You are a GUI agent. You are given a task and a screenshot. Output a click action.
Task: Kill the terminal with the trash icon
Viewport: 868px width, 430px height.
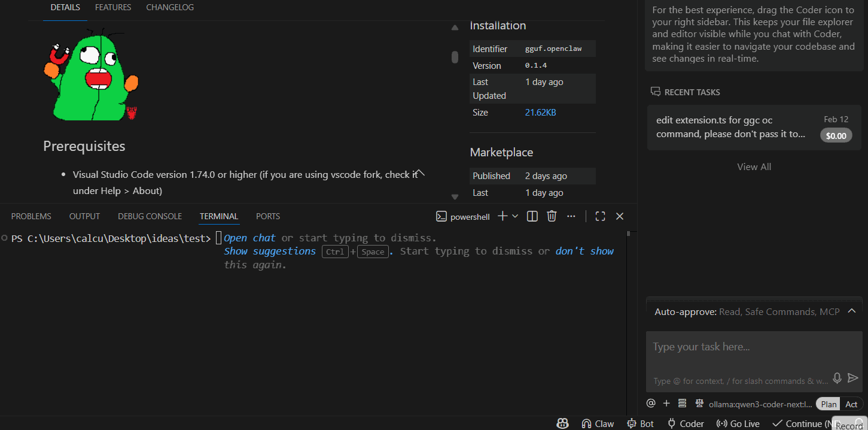[x=552, y=216]
